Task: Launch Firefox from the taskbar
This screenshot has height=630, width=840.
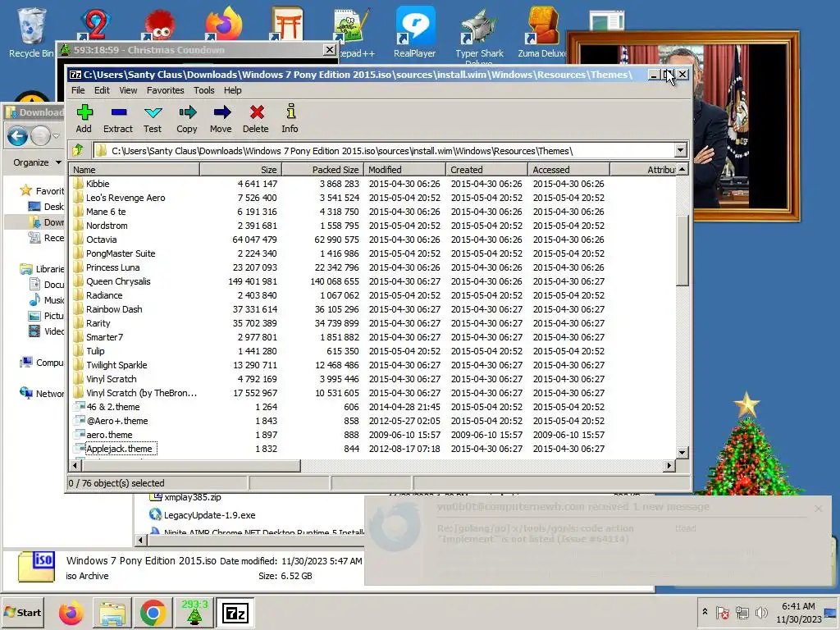Action: point(71,613)
